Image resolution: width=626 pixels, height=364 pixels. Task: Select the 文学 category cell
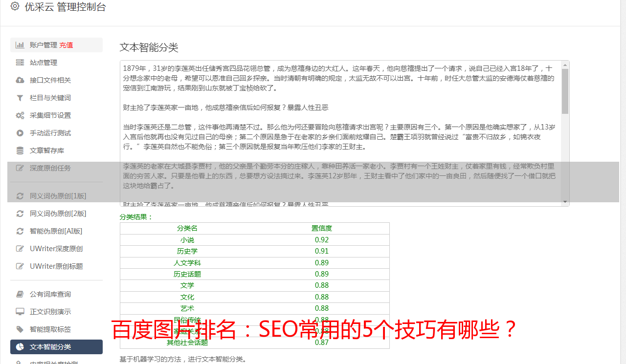click(x=187, y=285)
